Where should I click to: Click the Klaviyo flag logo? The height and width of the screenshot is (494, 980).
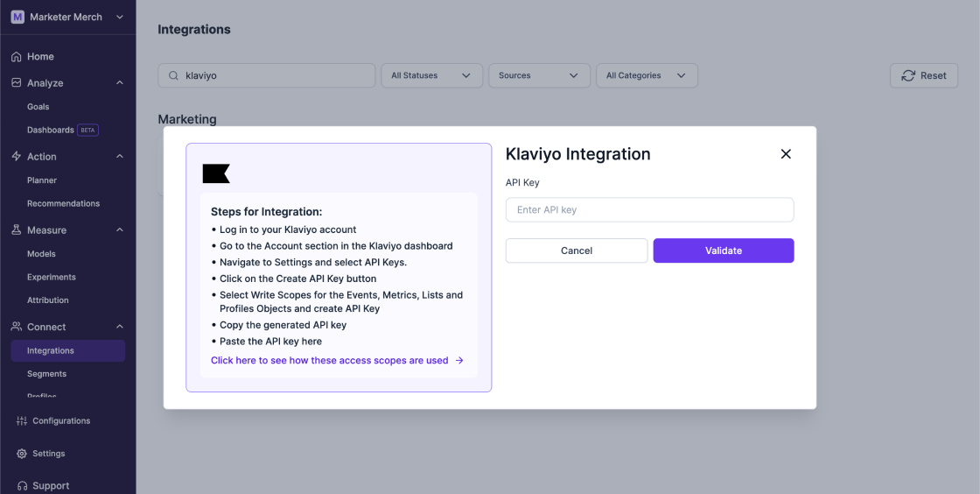(216, 173)
